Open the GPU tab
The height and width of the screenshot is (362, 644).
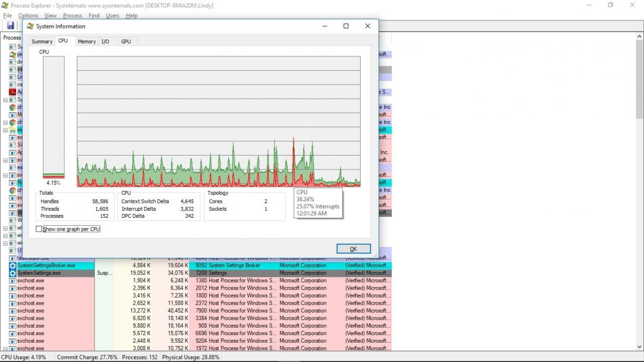pos(126,41)
